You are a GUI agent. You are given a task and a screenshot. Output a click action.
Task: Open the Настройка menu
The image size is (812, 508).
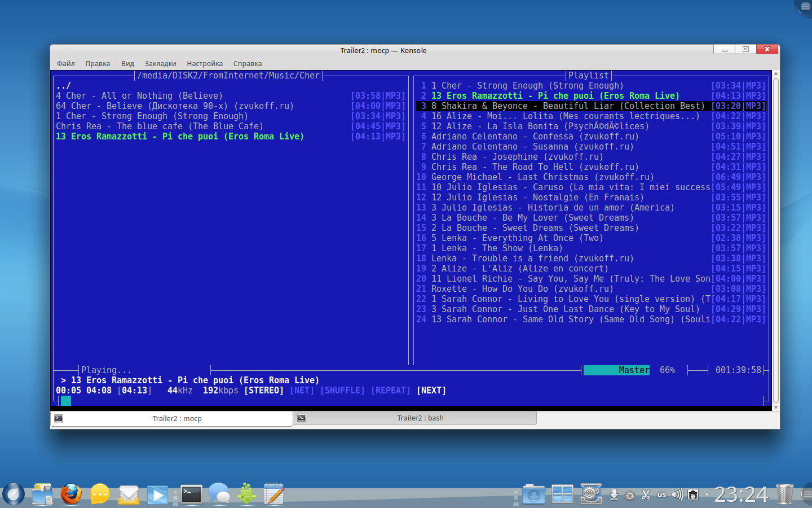pyautogui.click(x=205, y=64)
